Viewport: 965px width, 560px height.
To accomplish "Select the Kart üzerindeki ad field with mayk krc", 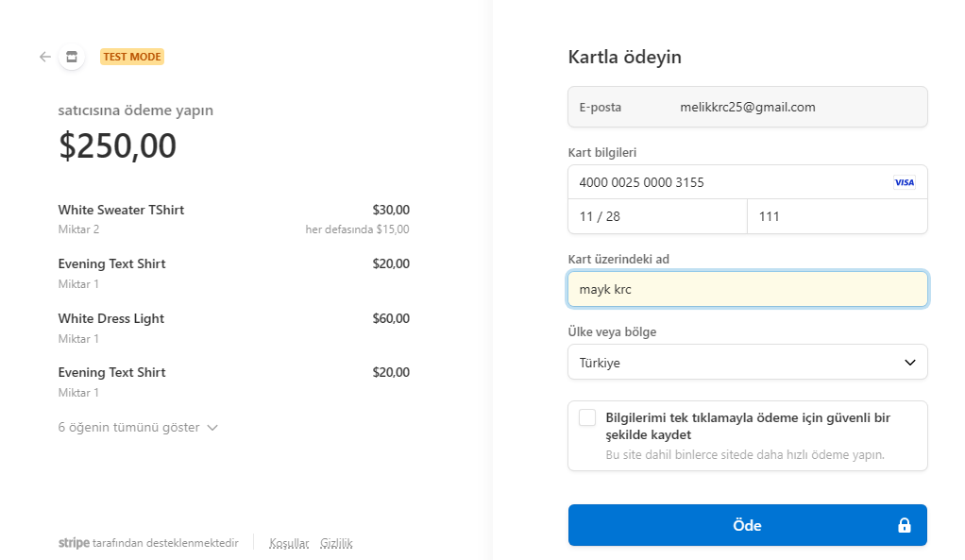I will click(x=747, y=289).
